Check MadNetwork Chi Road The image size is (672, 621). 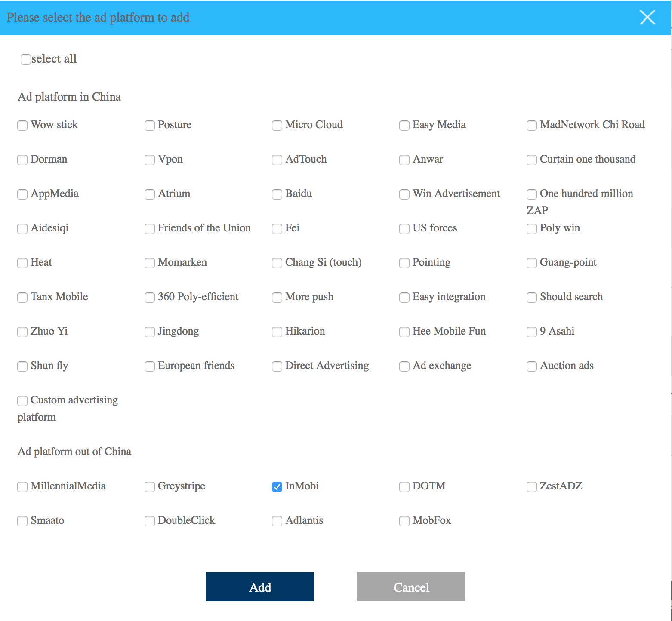532,126
